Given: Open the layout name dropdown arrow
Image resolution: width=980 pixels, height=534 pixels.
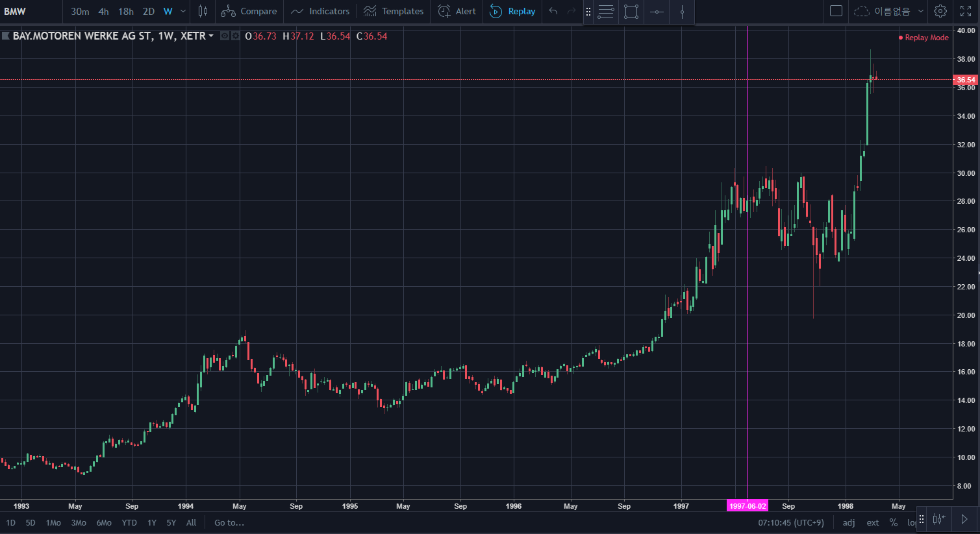Looking at the screenshot, I should pos(921,11).
